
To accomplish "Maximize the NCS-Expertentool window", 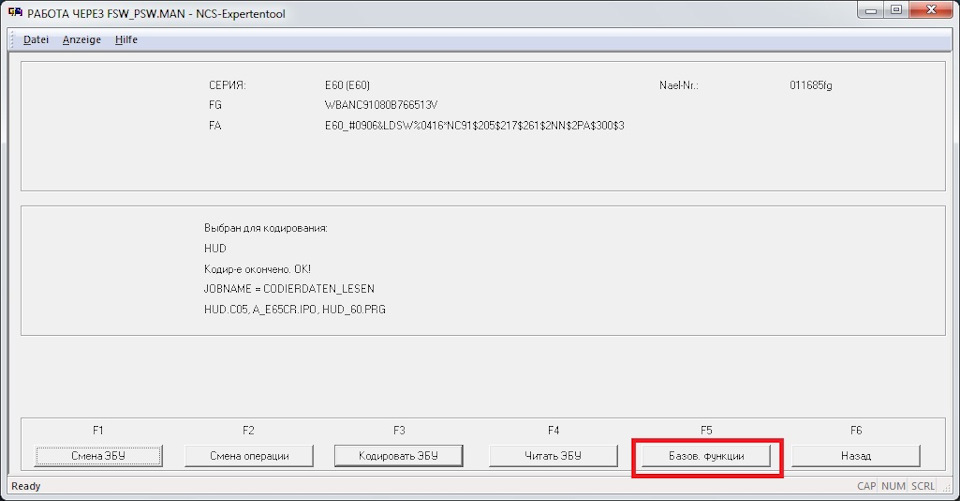I will tap(896, 10).
